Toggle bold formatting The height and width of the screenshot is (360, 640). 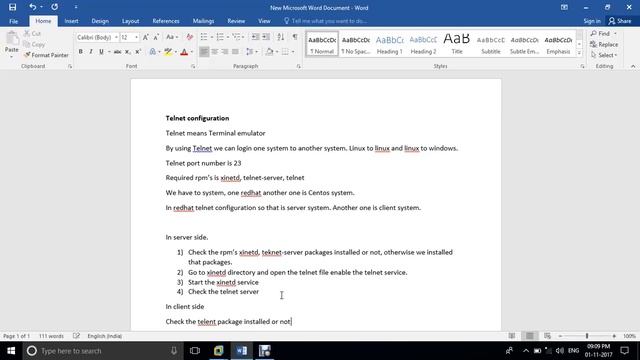80,52
